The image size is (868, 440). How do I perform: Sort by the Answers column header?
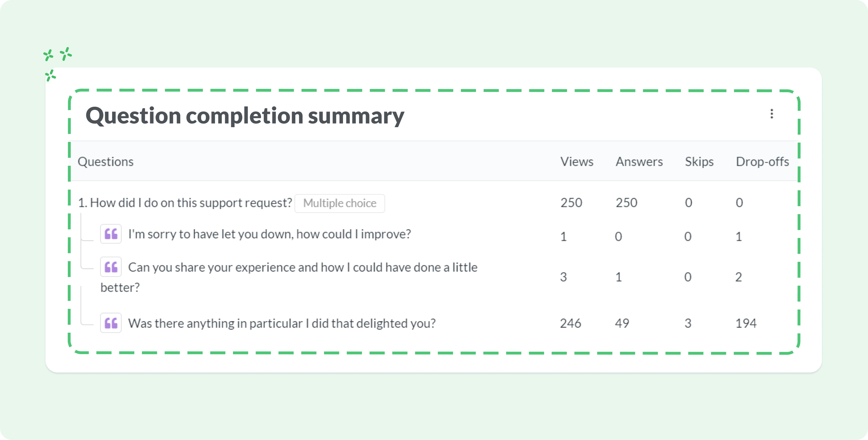[639, 161]
